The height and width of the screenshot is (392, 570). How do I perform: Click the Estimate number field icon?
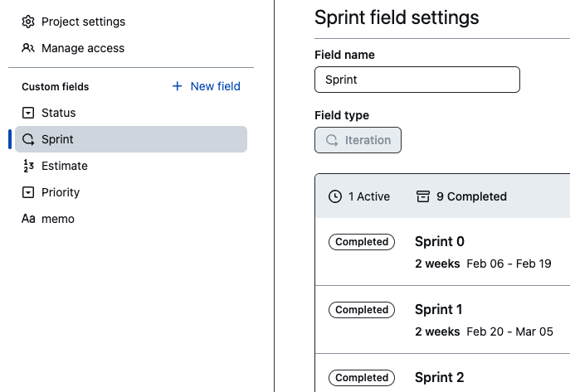(28, 166)
